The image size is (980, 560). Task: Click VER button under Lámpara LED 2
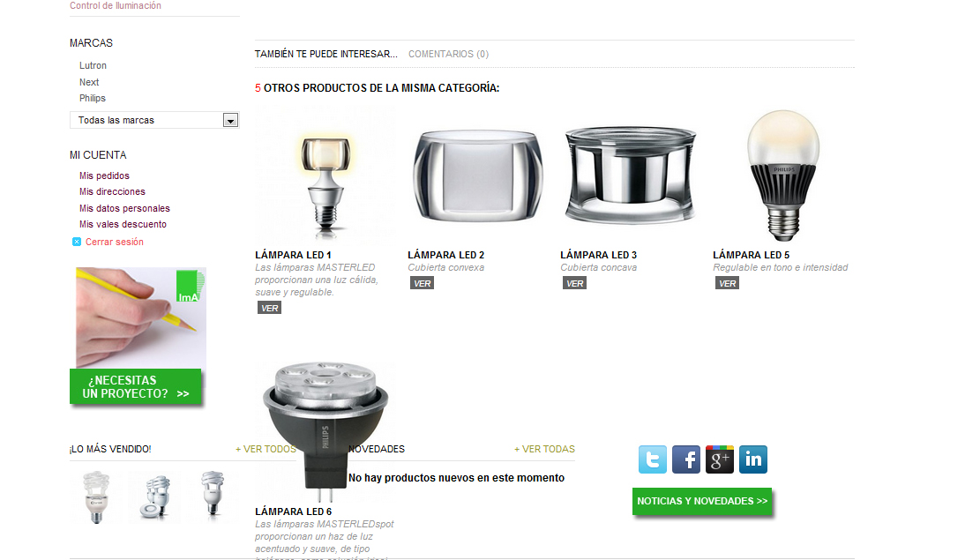422,283
